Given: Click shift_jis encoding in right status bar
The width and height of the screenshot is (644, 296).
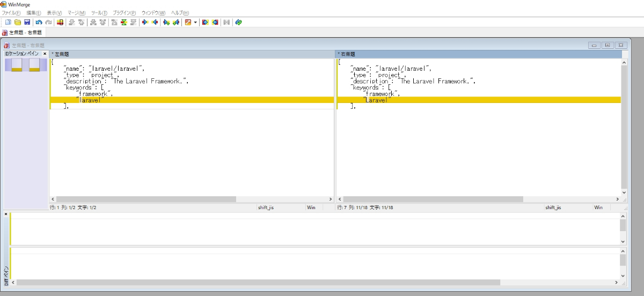Looking at the screenshot, I should click(x=553, y=207).
